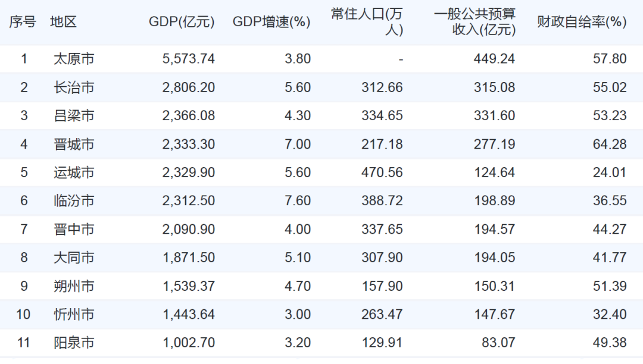The image size is (643, 364).
Task: Click the 地区 column header
Action: coord(64,22)
